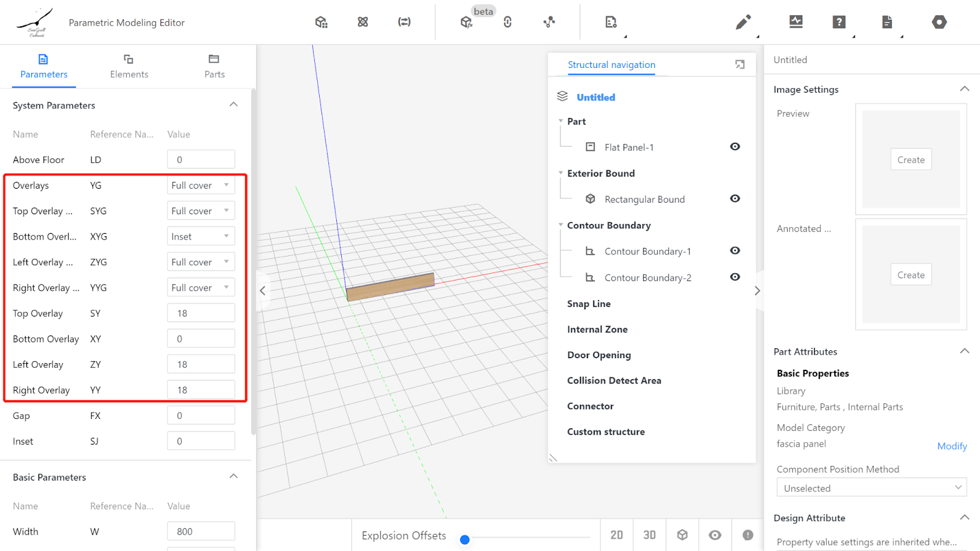Click the Width value input field

201,531
